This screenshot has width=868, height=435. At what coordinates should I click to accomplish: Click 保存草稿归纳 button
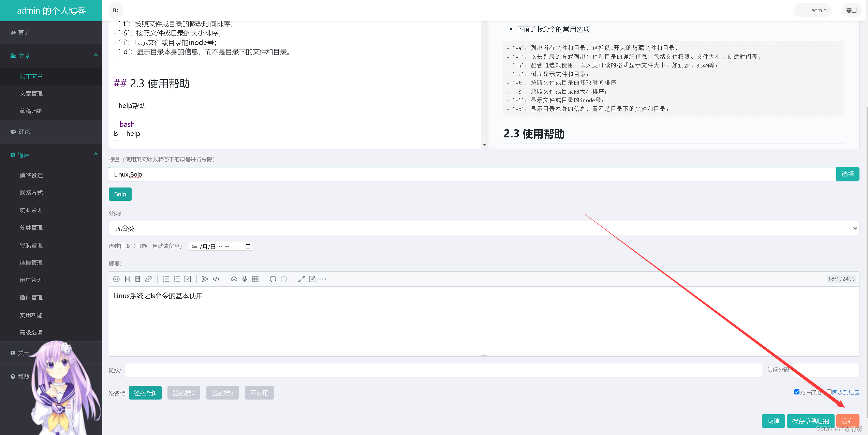click(x=810, y=421)
